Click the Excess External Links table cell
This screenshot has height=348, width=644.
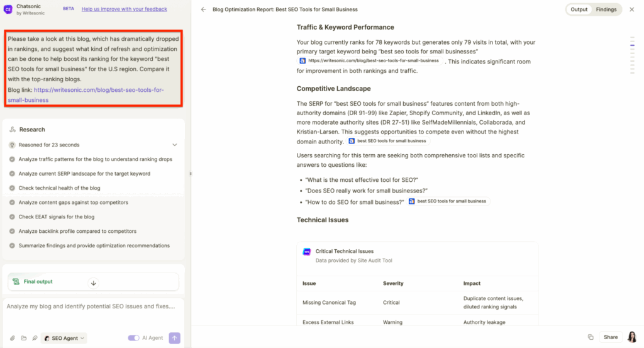point(328,322)
